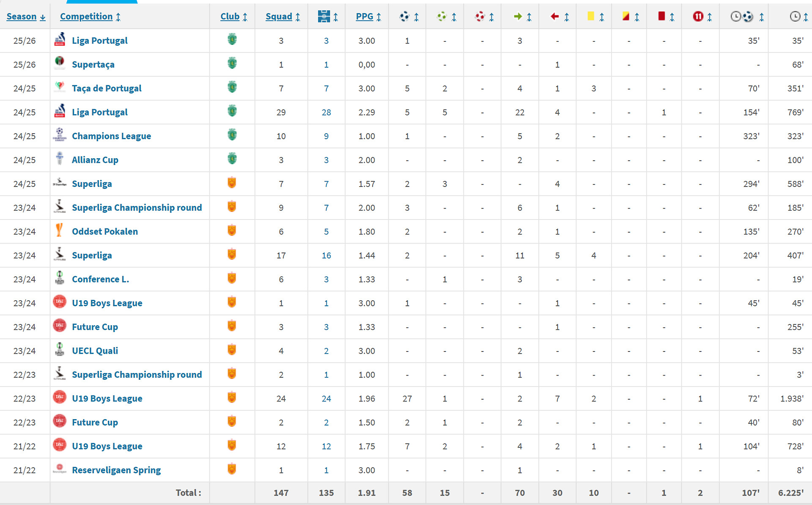Viewport: 812px width, 505px height.
Task: Open Taça de Portugal competition link
Action: [x=107, y=88]
